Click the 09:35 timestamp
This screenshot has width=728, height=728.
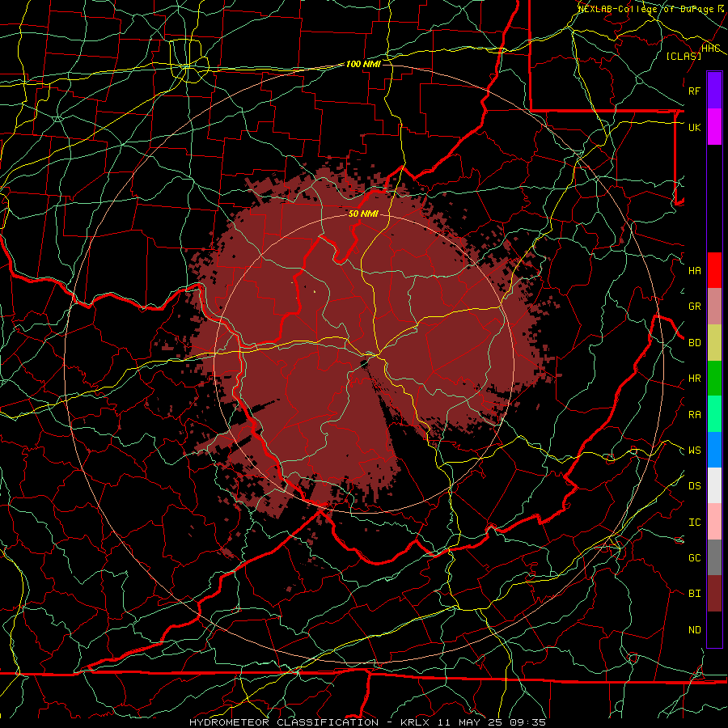pyautogui.click(x=529, y=722)
